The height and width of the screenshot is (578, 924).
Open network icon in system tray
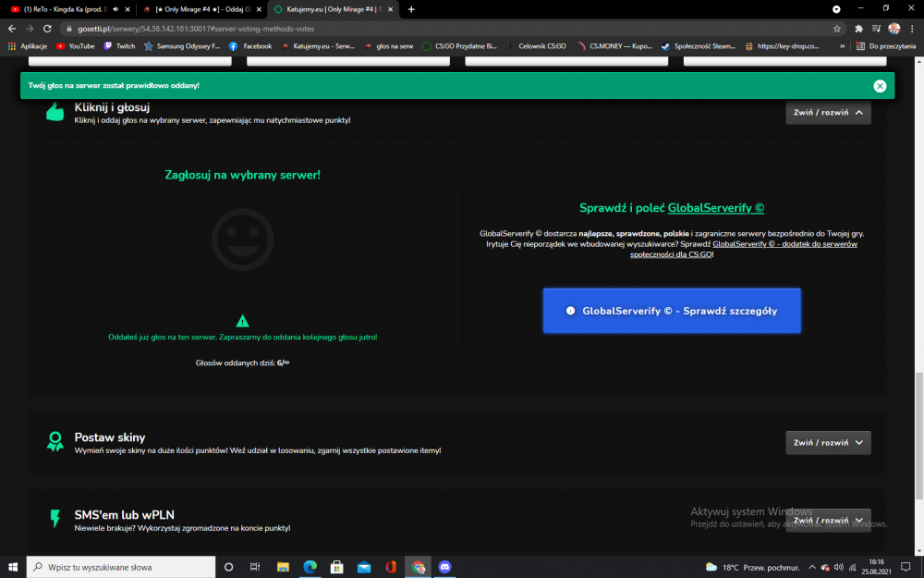point(852,568)
